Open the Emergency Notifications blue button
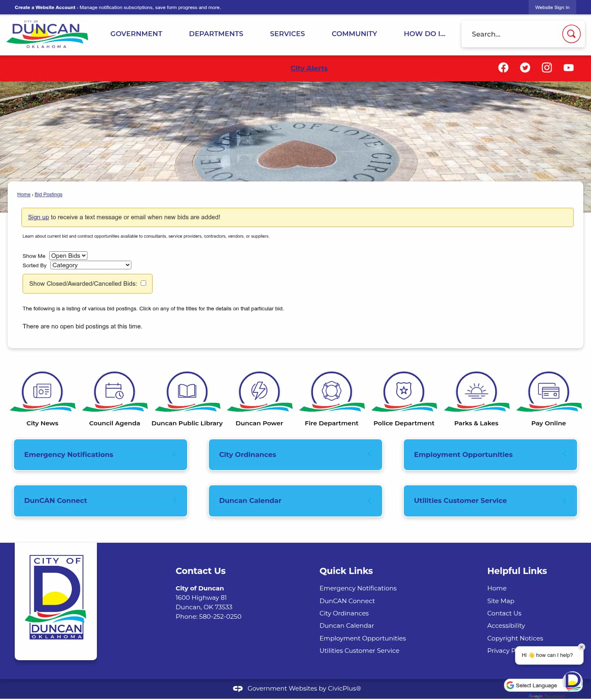This screenshot has width=591, height=700. click(101, 454)
